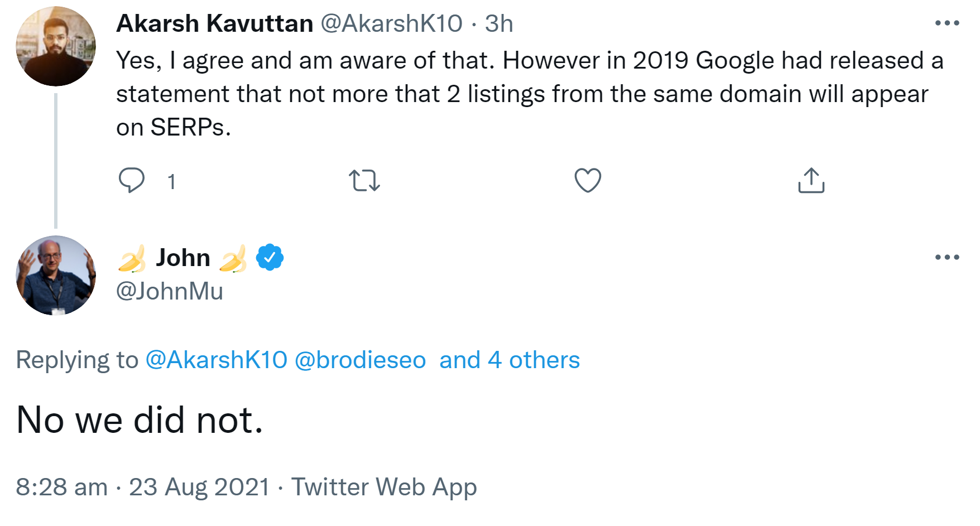This screenshot has width=980, height=526.
Task: Click the reply icon on Akarsh's tweet
Action: tap(132, 180)
